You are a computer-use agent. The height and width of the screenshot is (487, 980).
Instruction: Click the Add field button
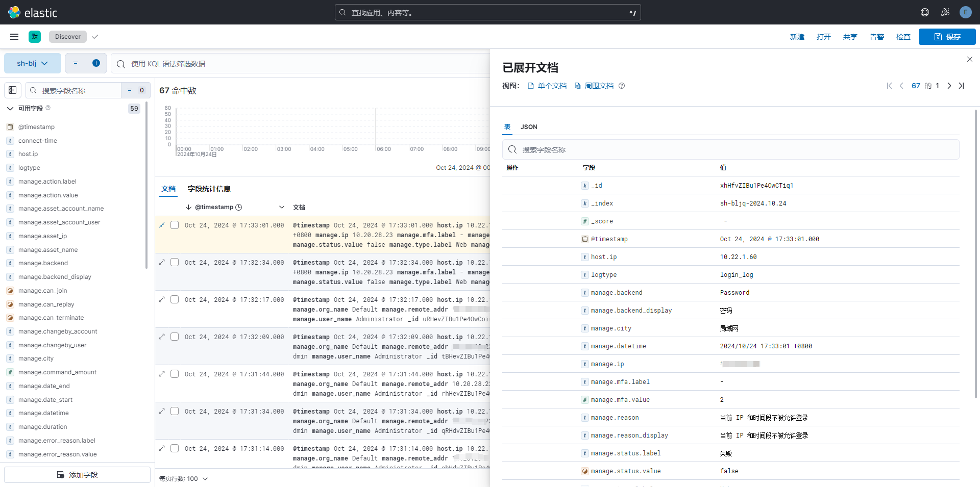click(78, 475)
